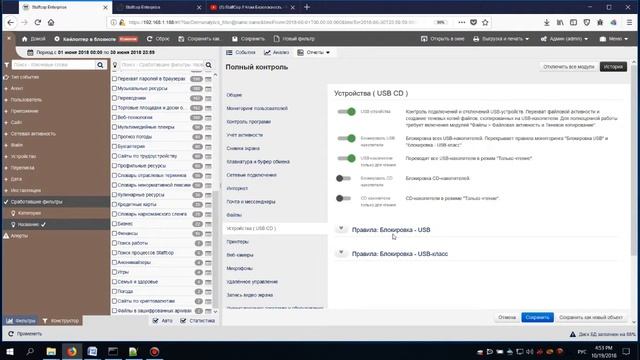The width and height of the screenshot is (640, 360).
Task: Click Сохранить in the top toolbar
Action: click(248, 39)
